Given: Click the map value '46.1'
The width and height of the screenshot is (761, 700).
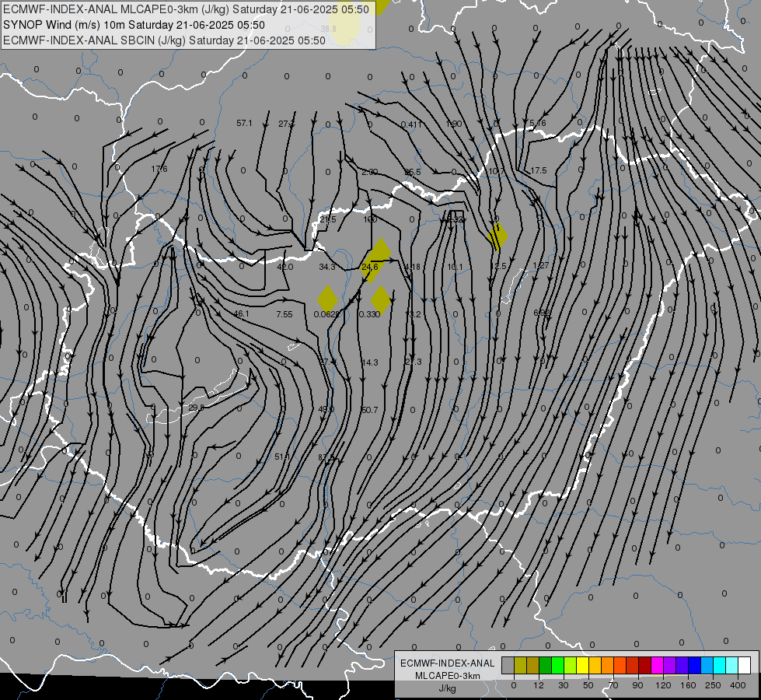Looking at the screenshot, I should click(241, 313).
